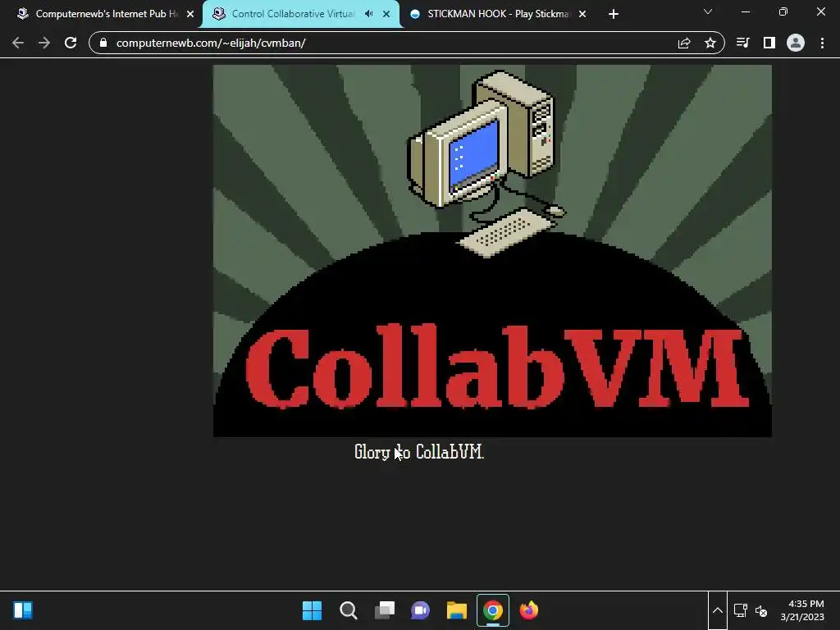Restore down the Chrome window
Screen dimensions: 840x630
pos(783,11)
